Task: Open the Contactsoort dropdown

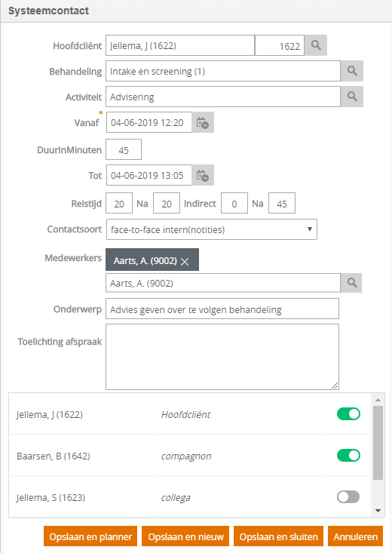Action: (x=212, y=229)
